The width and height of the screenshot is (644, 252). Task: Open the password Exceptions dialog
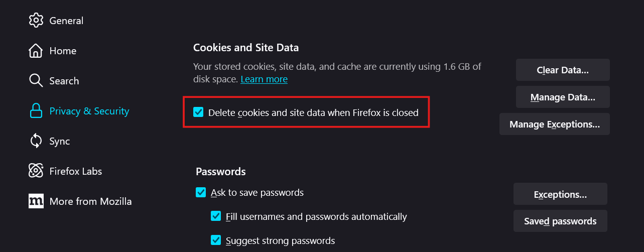click(560, 194)
